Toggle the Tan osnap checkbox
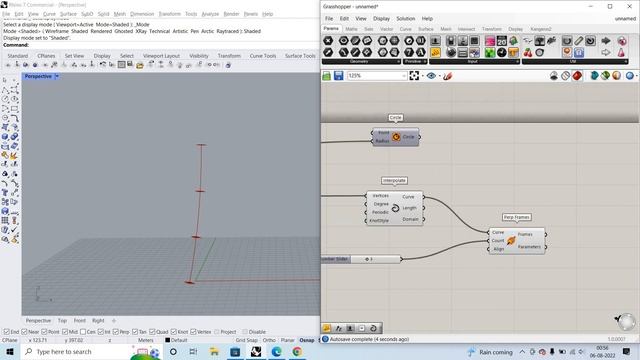The height and width of the screenshot is (360, 640). click(135, 332)
